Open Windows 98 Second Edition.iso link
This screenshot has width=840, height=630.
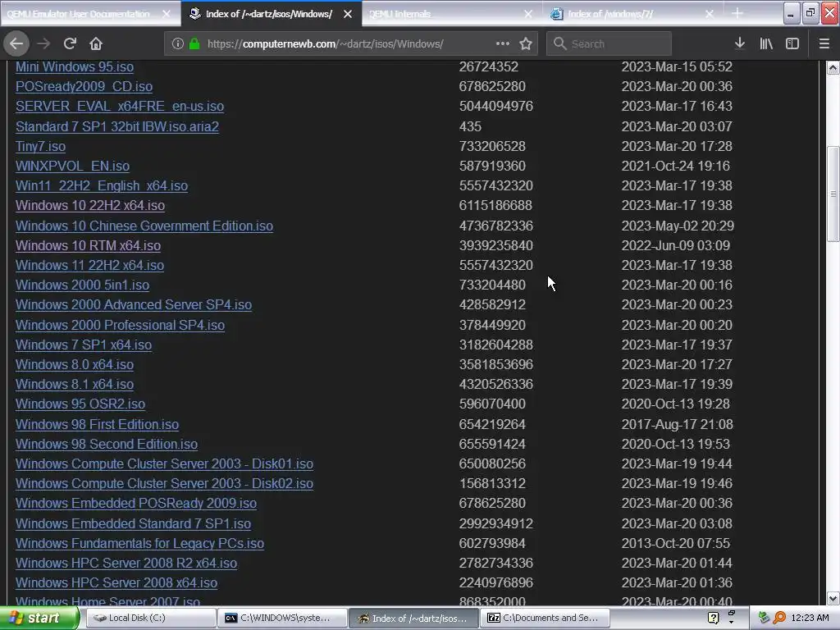click(x=107, y=444)
